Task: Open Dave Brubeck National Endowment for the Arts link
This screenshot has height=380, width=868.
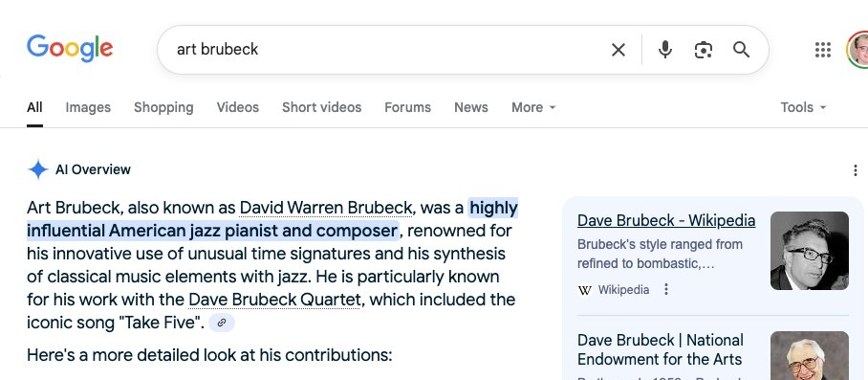Action: 660,349
